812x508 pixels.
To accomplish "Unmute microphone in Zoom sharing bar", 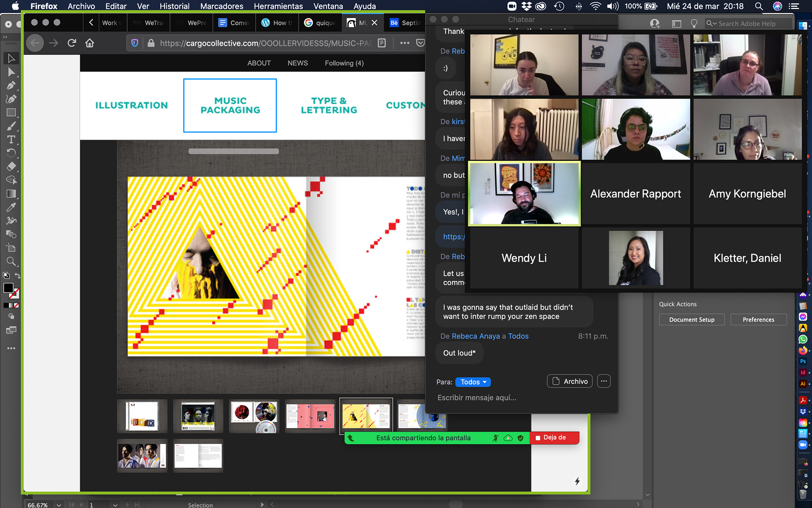I will click(495, 438).
